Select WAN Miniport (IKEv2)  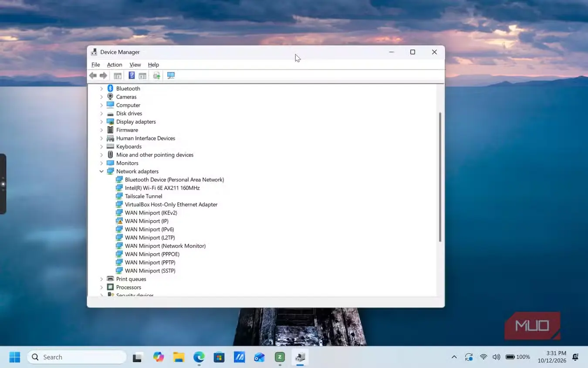click(151, 213)
